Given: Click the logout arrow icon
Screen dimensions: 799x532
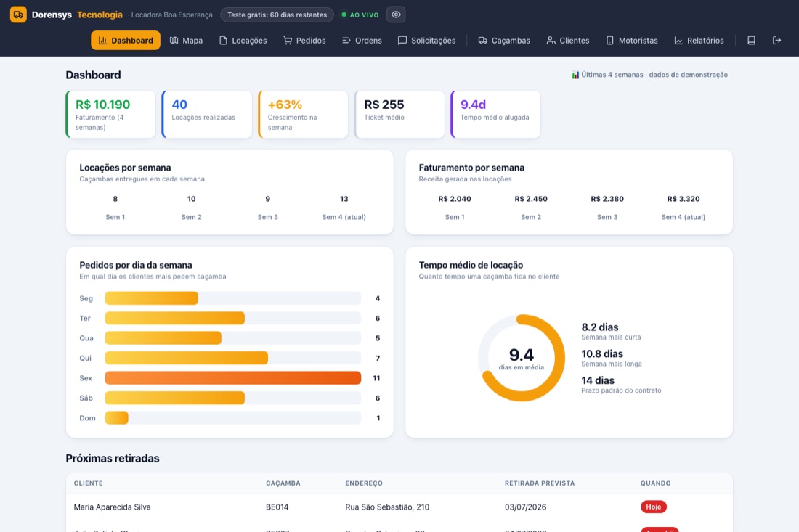Looking at the screenshot, I should (776, 40).
